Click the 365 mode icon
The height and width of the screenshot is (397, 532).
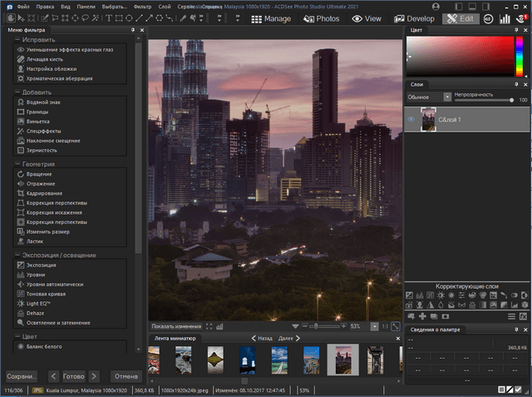pyautogui.click(x=486, y=18)
